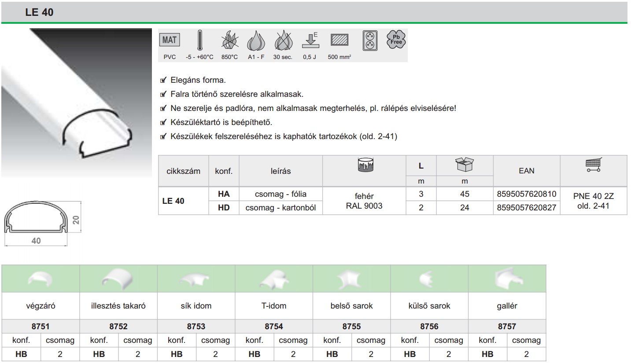Click the double socket outlet icon
631x364 pixels.
point(369,41)
